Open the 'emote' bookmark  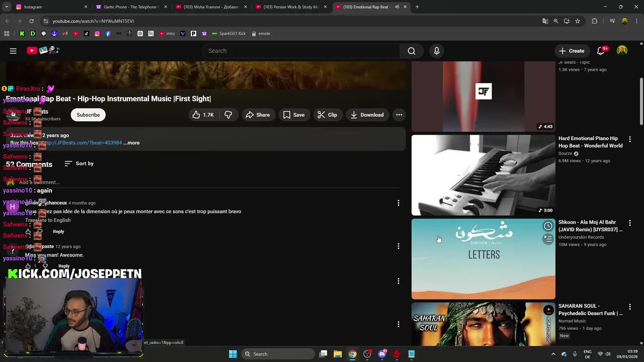coord(261,34)
